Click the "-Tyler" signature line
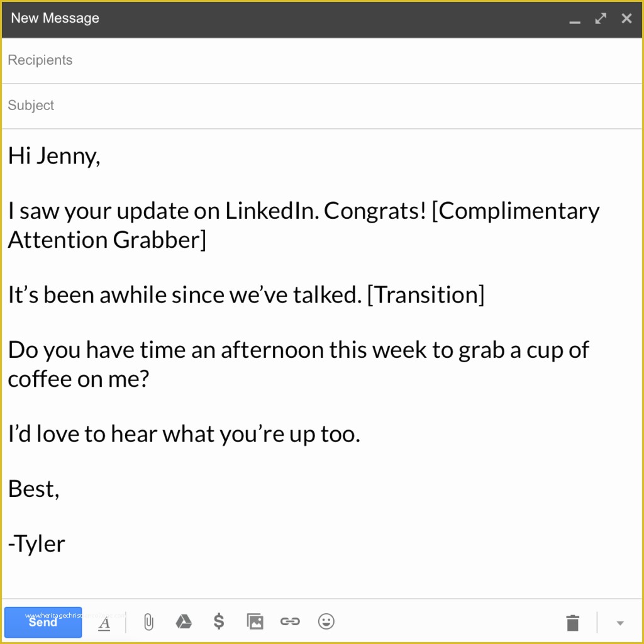The image size is (644, 644). (36, 544)
